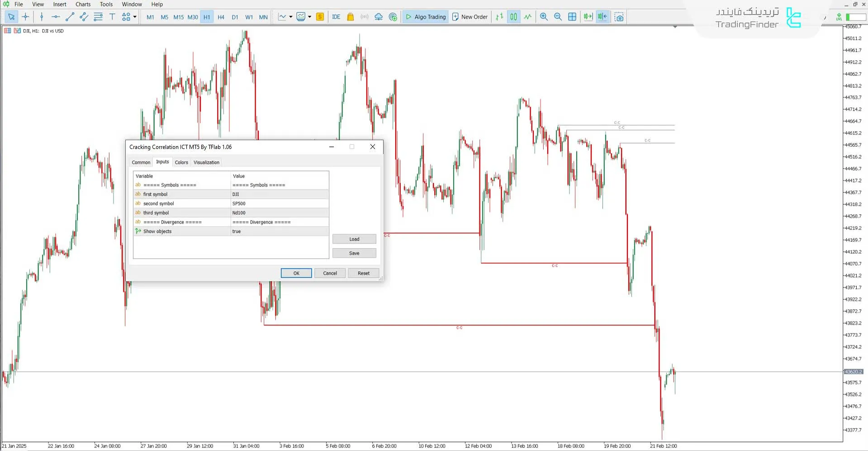This screenshot has height=451, width=868.
Task: Toggle Algo Trading on
Action: (x=425, y=17)
